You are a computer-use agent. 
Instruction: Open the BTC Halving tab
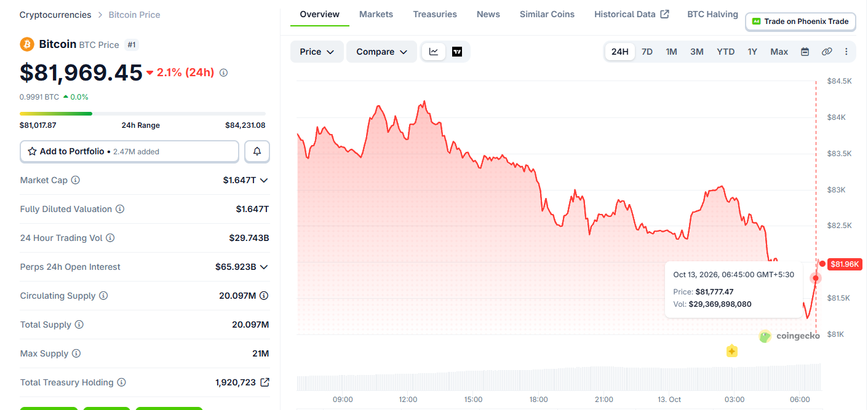712,14
